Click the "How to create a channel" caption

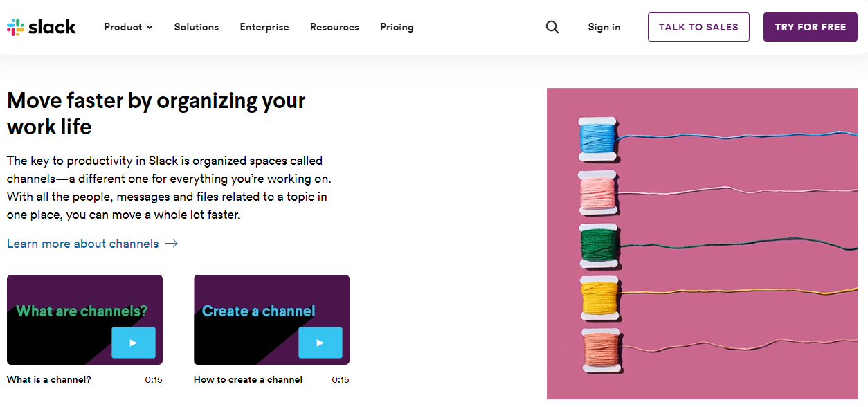(248, 379)
